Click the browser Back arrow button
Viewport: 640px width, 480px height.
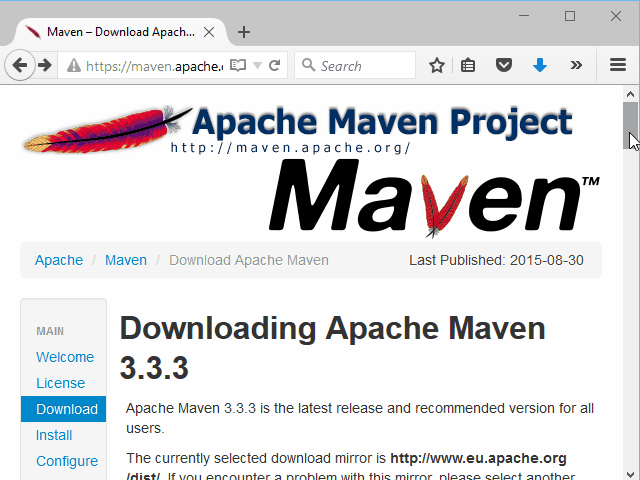pos(19,66)
